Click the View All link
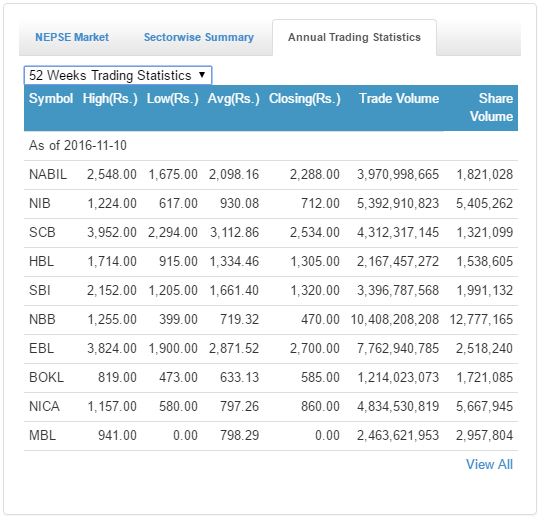The width and height of the screenshot is (546, 523). coord(489,464)
